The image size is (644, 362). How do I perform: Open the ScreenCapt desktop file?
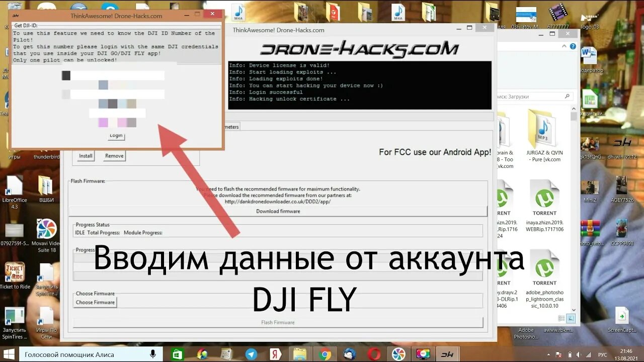622,320
